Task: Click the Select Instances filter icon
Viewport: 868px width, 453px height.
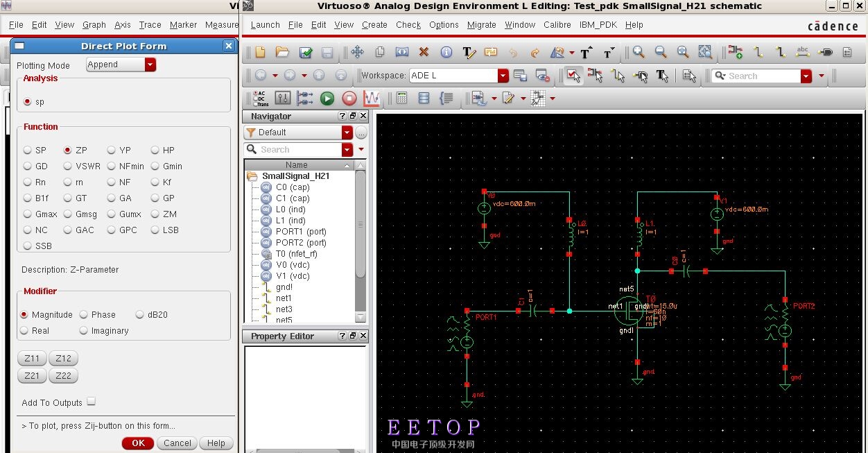Action: [594, 76]
